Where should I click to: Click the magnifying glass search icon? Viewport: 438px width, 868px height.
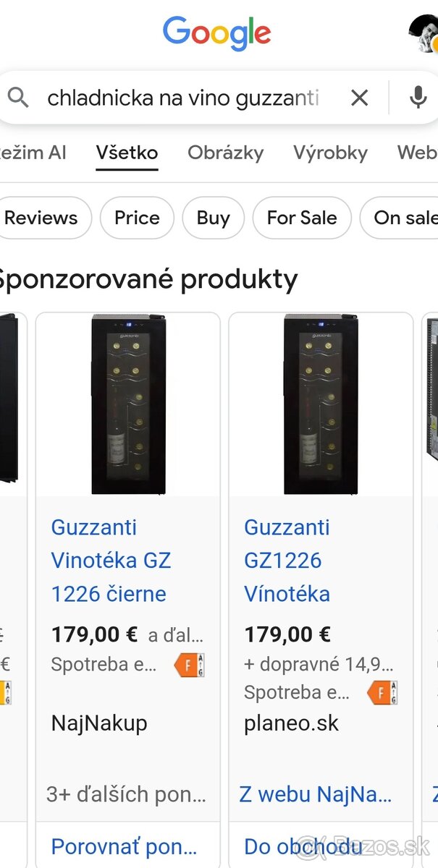click(19, 97)
